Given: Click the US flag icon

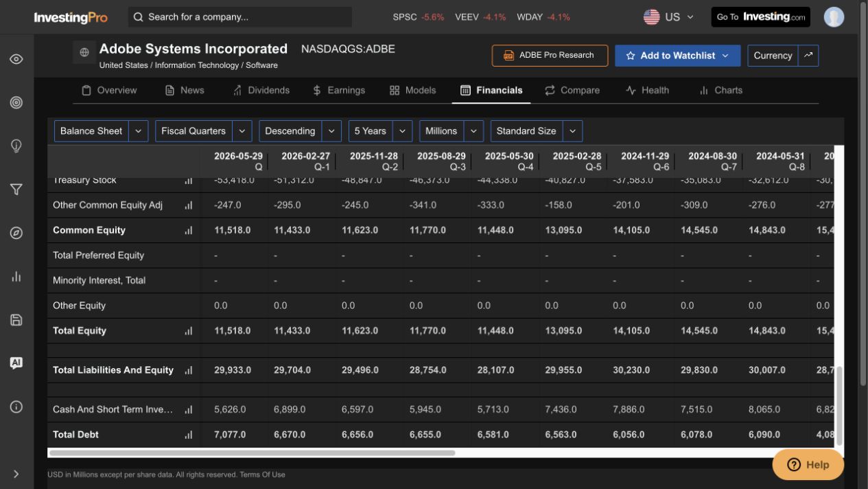Looking at the screenshot, I should (651, 17).
